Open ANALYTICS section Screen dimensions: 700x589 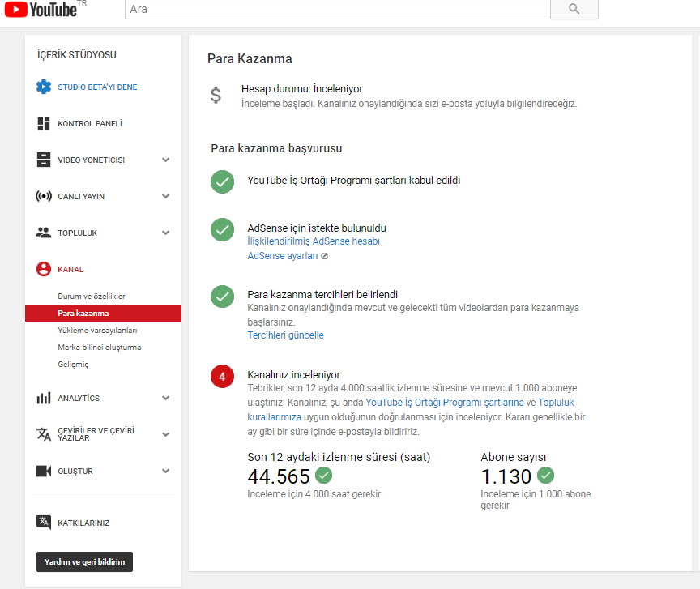pos(79,399)
